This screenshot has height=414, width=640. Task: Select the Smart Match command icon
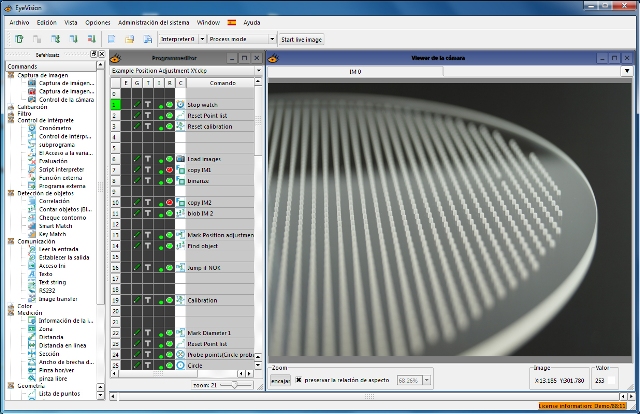tap(32, 226)
